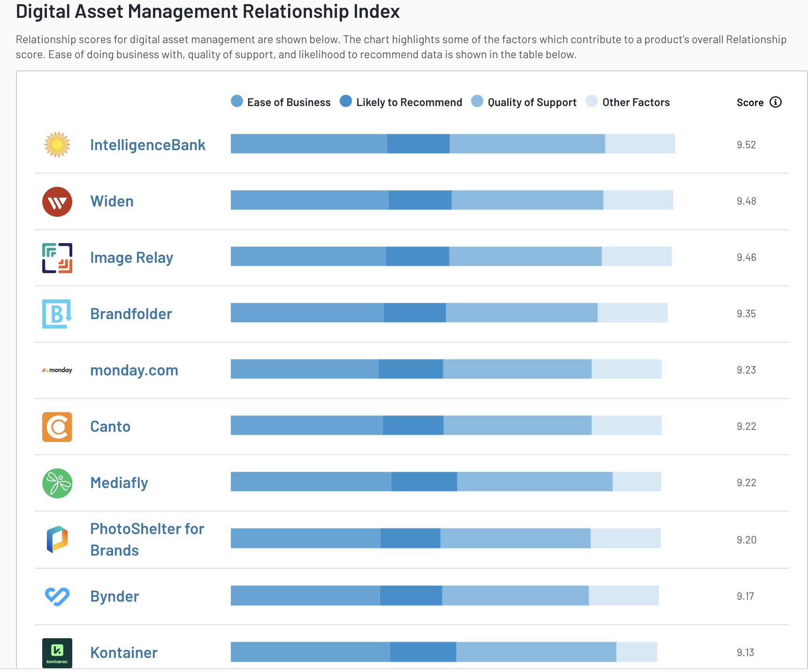Click the Image Relay logo icon
This screenshot has width=808, height=672.
pos(57,258)
